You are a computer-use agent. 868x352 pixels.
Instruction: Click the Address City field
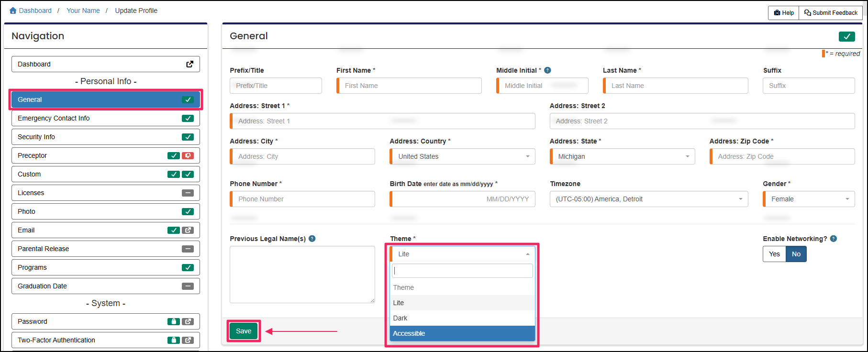302,156
